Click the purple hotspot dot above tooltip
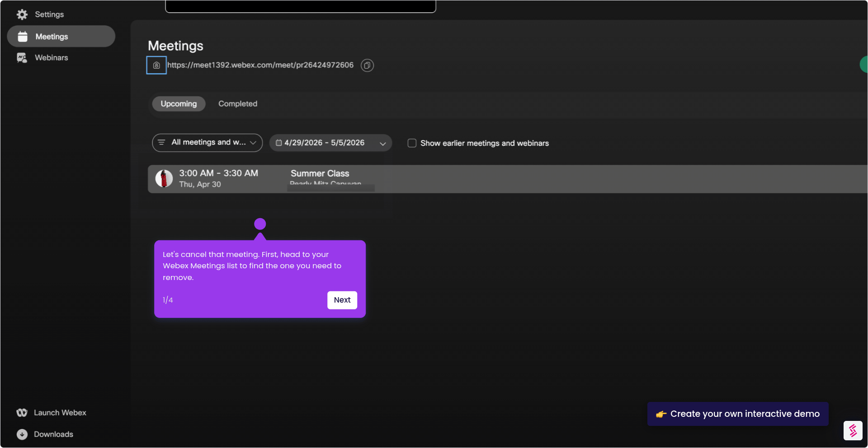868x448 pixels. click(x=260, y=224)
